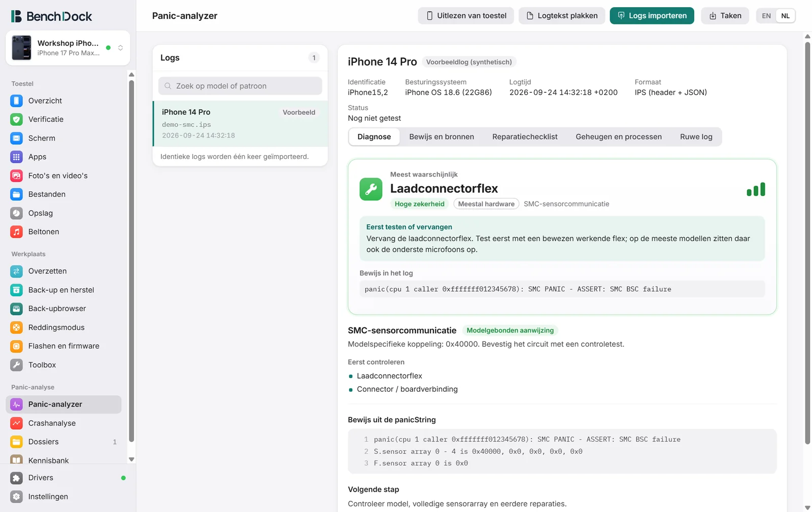This screenshot has width=812, height=512.
Task: Open the Ruwe log tab
Action: point(696,136)
